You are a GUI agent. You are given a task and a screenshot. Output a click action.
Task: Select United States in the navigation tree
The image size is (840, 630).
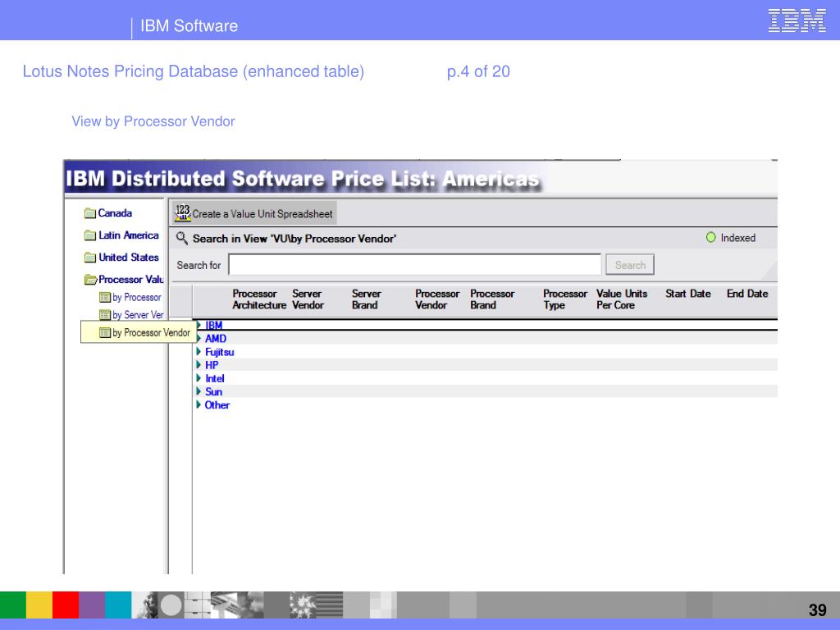point(129,258)
